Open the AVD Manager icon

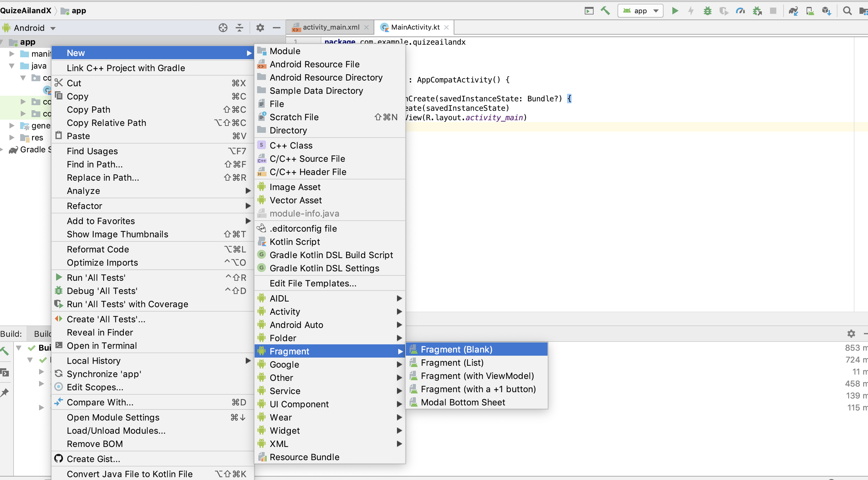[x=810, y=11]
